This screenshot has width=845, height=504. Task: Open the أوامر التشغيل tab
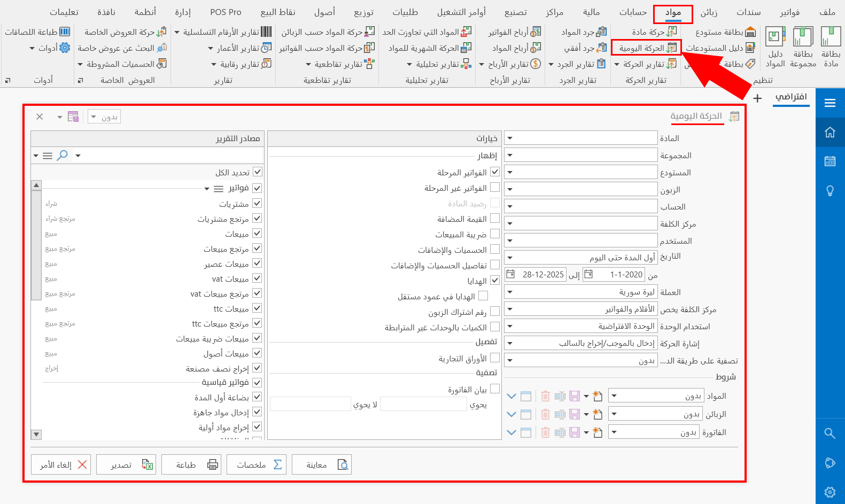(x=461, y=12)
